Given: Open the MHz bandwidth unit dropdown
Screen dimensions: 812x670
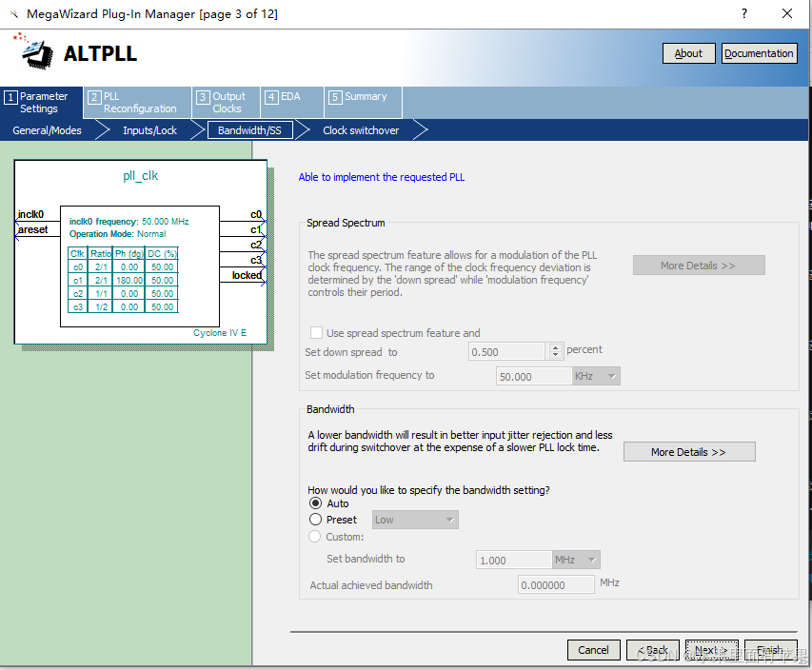Looking at the screenshot, I should pos(576,560).
